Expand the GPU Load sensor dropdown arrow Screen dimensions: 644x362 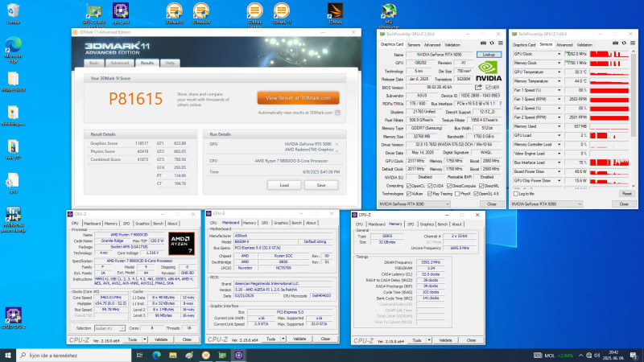click(559, 135)
